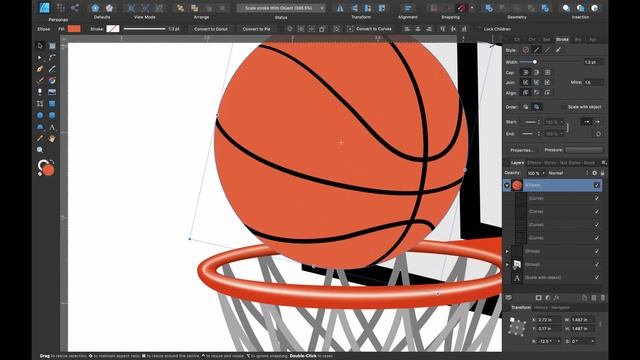The height and width of the screenshot is (360, 640).
Task: Click the Flip Horizontal transform icon
Action: tap(340, 8)
